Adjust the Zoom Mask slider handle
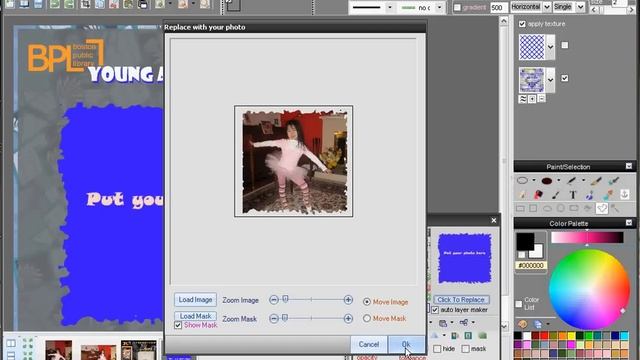Image resolution: width=640 pixels, height=360 pixels. [x=285, y=318]
